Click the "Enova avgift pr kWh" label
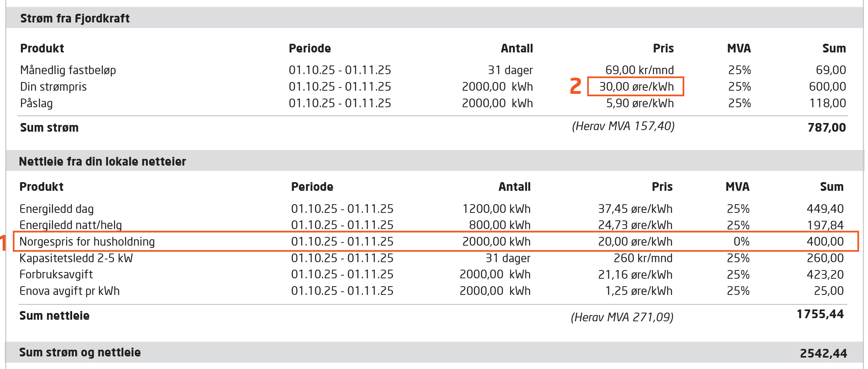 69,291
